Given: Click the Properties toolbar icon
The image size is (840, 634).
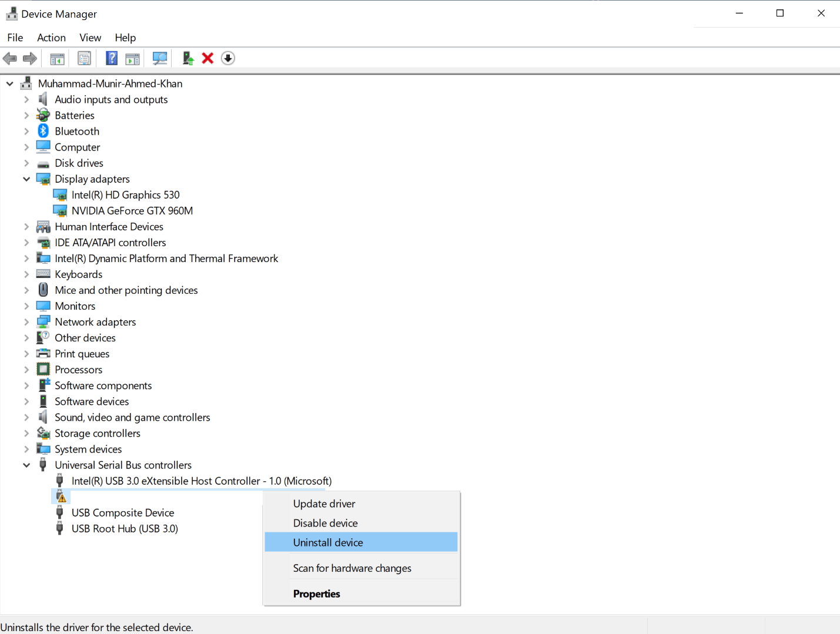Looking at the screenshot, I should tap(84, 58).
